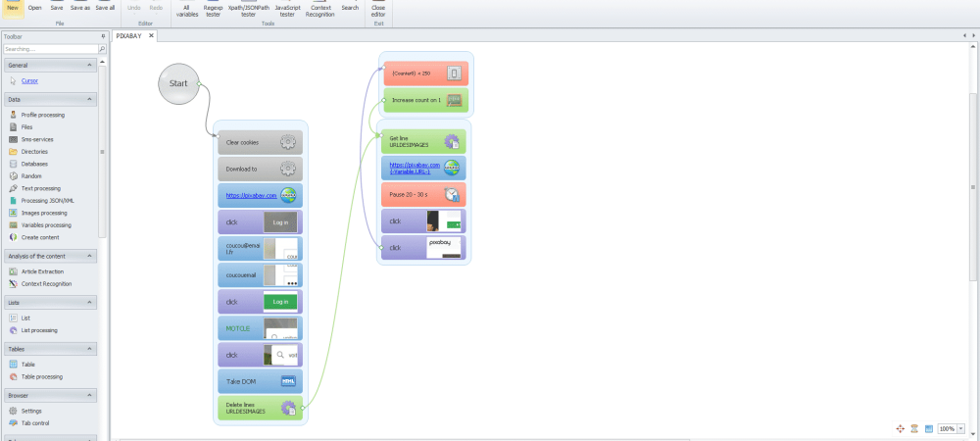The height and width of the screenshot is (441, 980).
Task: Open the 100% zoom dropdown
Action: pyautogui.click(x=962, y=429)
